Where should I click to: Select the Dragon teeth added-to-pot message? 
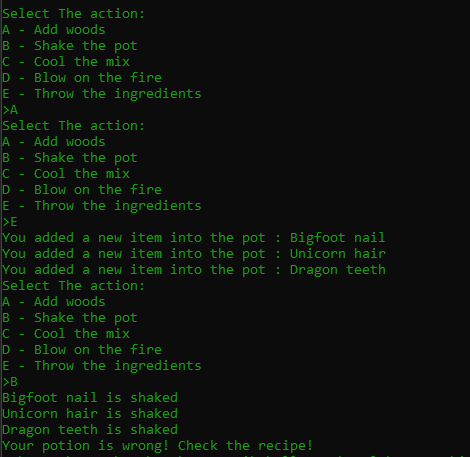click(194, 270)
